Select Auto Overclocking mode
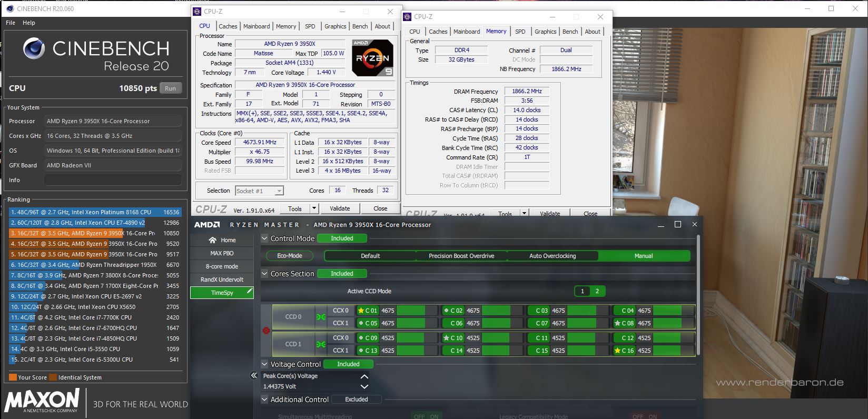Screen dimensions: 868x419 point(553,256)
